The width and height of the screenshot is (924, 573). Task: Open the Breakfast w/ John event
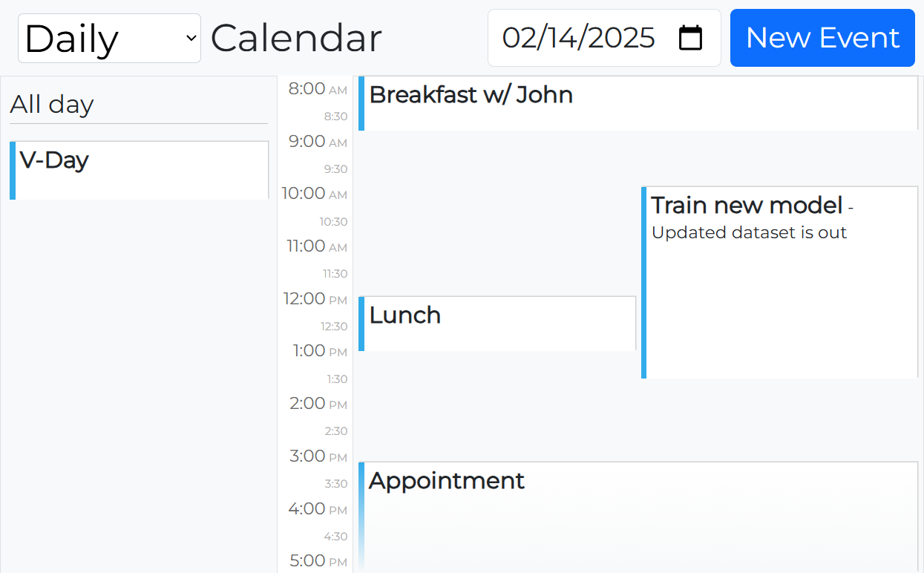pos(638,103)
